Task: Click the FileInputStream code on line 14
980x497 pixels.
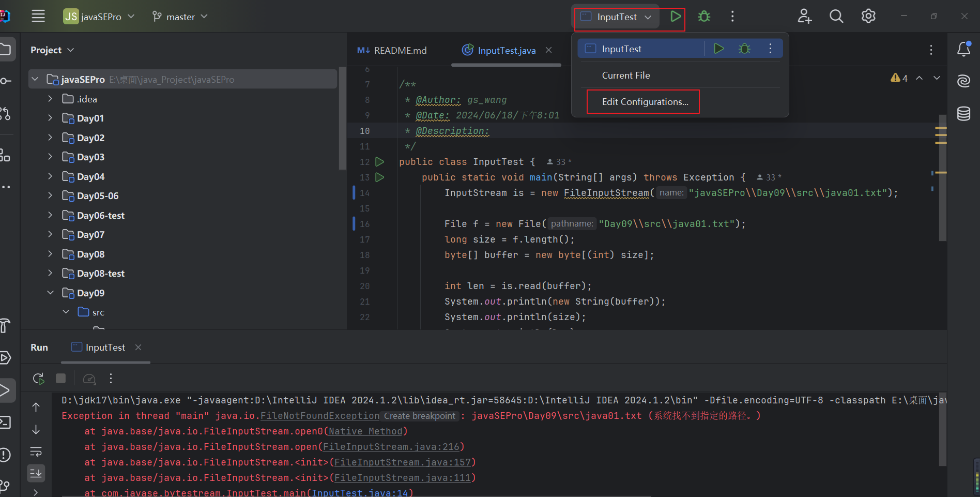Action: 606,193
